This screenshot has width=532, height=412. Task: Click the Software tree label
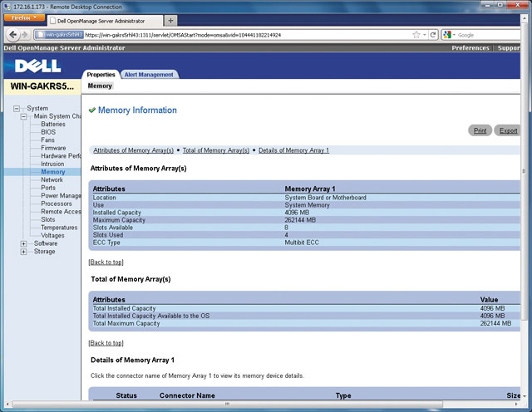(x=46, y=243)
